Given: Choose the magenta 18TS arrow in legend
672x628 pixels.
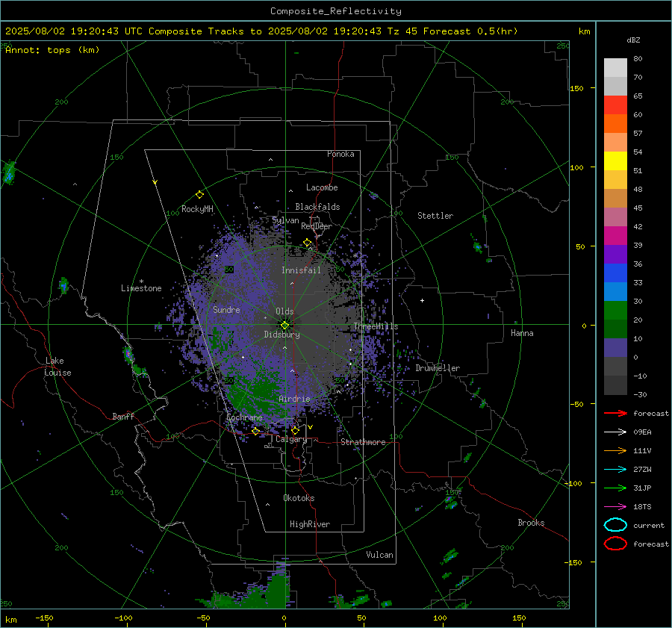Looking at the screenshot, I should pyautogui.click(x=615, y=507).
